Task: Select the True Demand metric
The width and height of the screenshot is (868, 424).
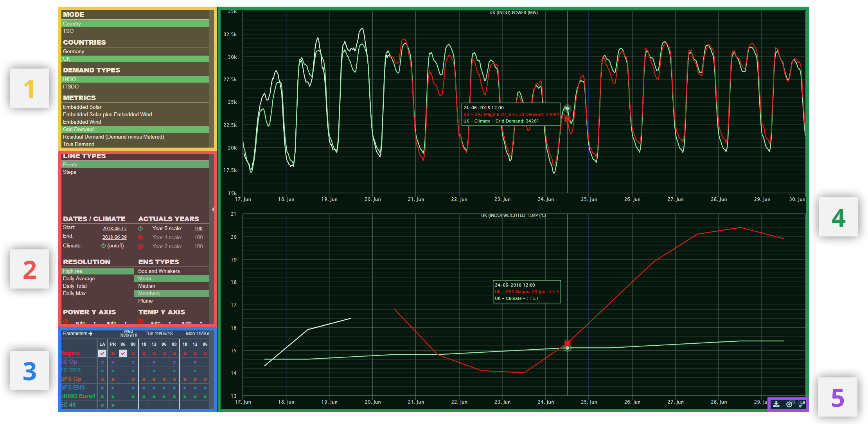Action: (135, 144)
